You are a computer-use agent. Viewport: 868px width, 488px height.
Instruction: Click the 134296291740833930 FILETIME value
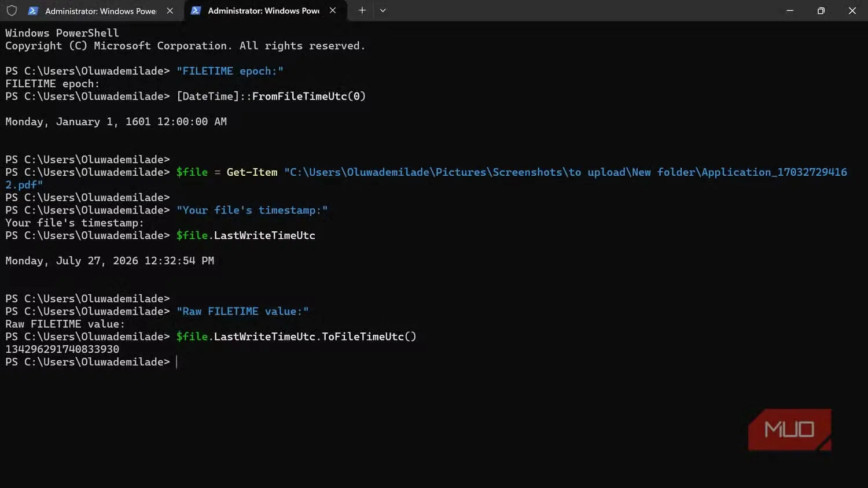coord(62,349)
